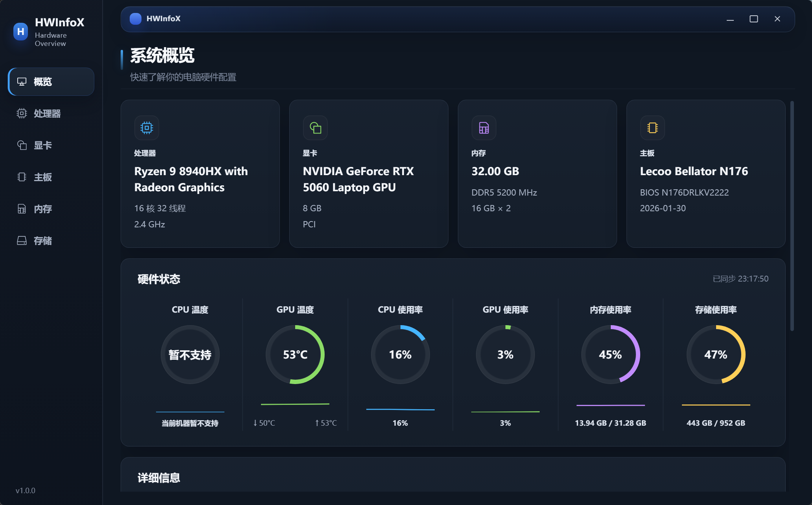
Task: Click the storage drive icon in sidebar
Action: click(x=22, y=240)
